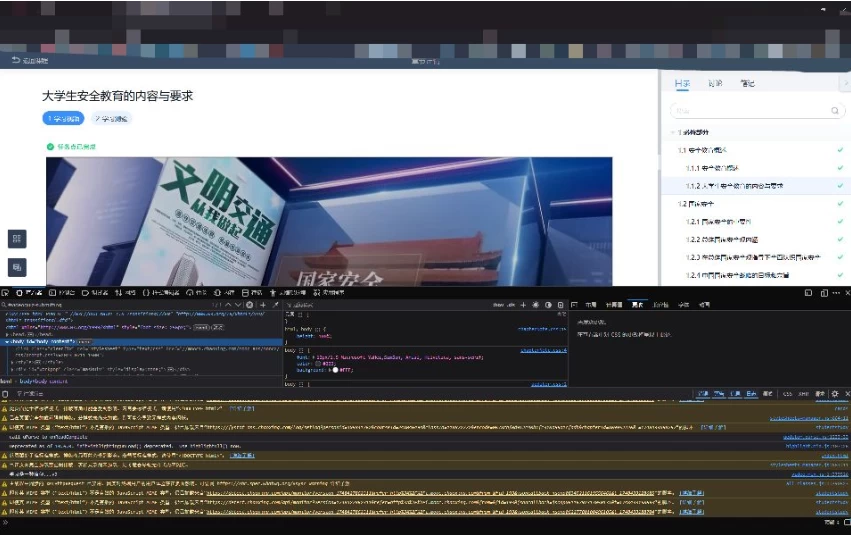Toggle the :hov pseudo-class panel
Screen dimensions: 851x535
coord(498,305)
